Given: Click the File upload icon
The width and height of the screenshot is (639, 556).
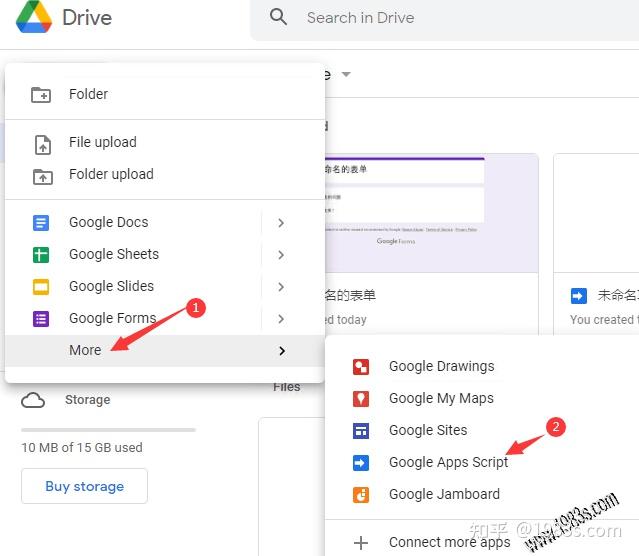Looking at the screenshot, I should (x=43, y=145).
